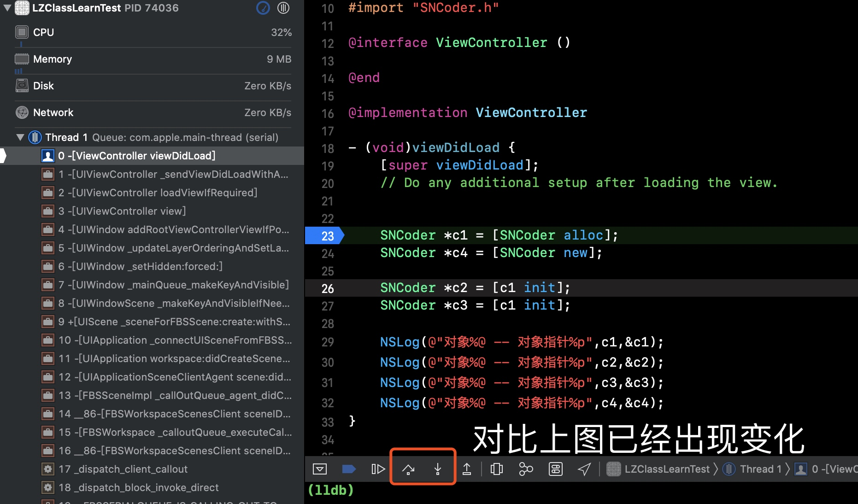Click the "Do any additional setup" comment
This screenshot has height=504, width=858.
click(579, 183)
